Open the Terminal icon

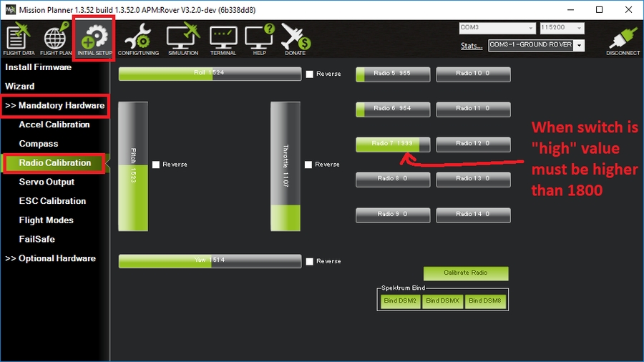click(223, 38)
